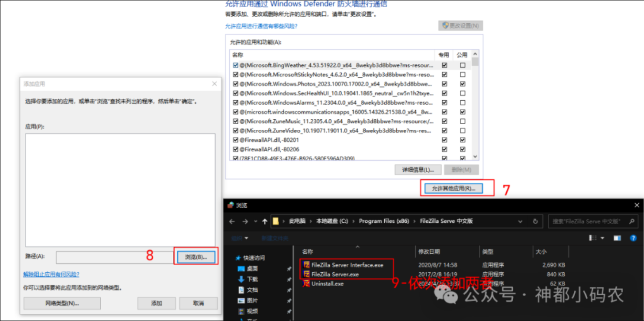Click the FileZilla Server.exe file icon
Screen dimensions: 644x321
[x=306, y=274]
